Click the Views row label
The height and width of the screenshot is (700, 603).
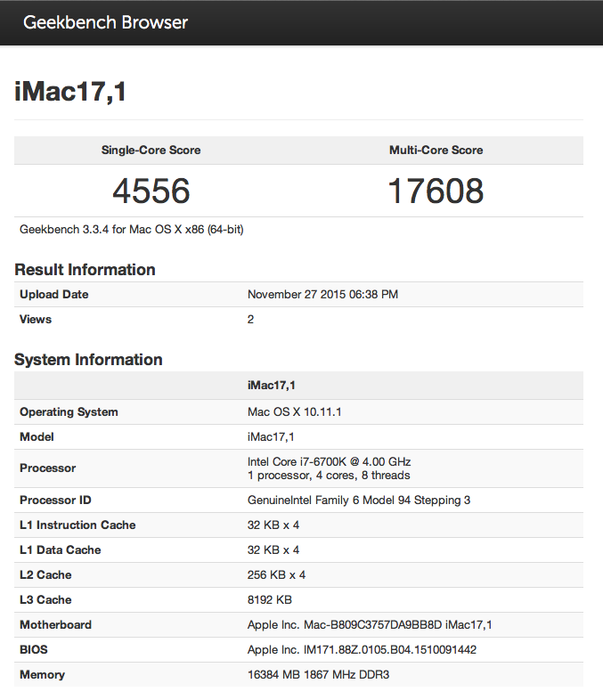pos(36,319)
